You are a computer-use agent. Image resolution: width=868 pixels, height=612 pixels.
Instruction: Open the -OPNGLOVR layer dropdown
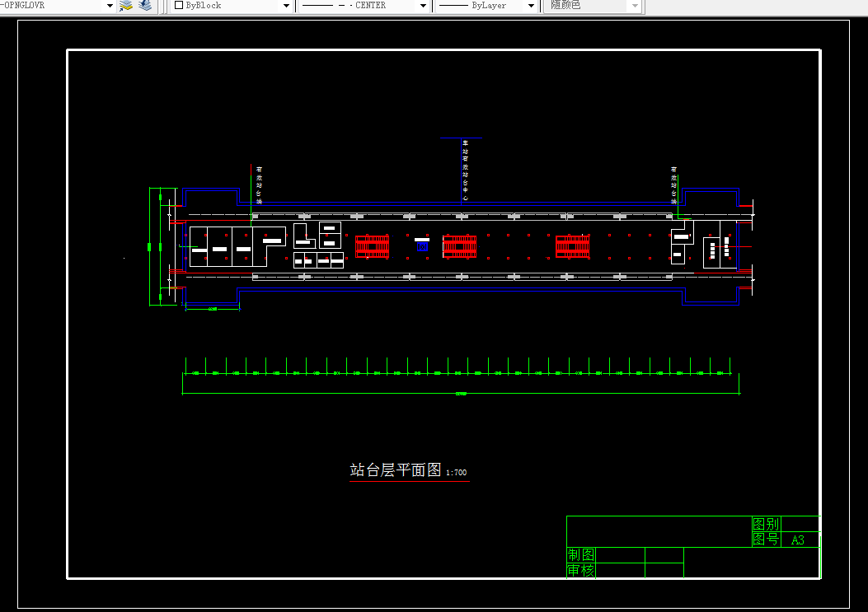coord(110,6)
